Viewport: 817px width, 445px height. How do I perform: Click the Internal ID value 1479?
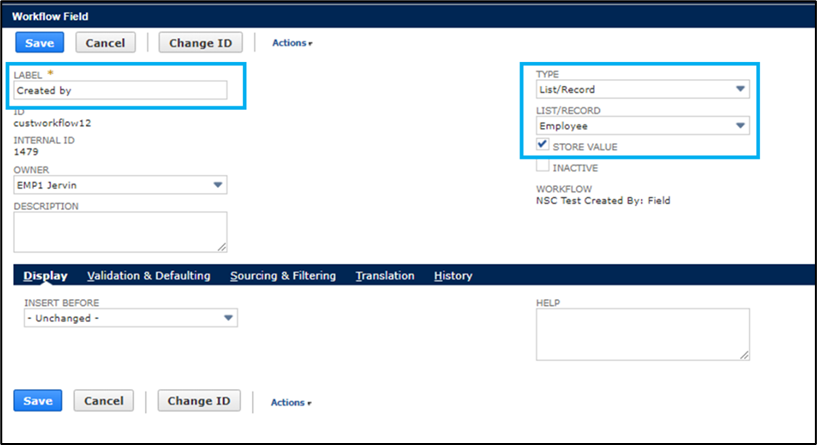tap(26, 152)
